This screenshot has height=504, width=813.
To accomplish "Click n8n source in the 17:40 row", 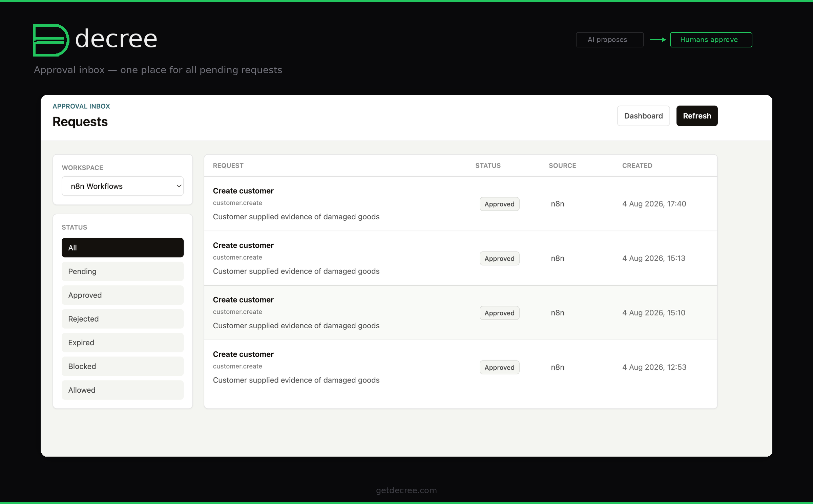I will pyautogui.click(x=558, y=204).
